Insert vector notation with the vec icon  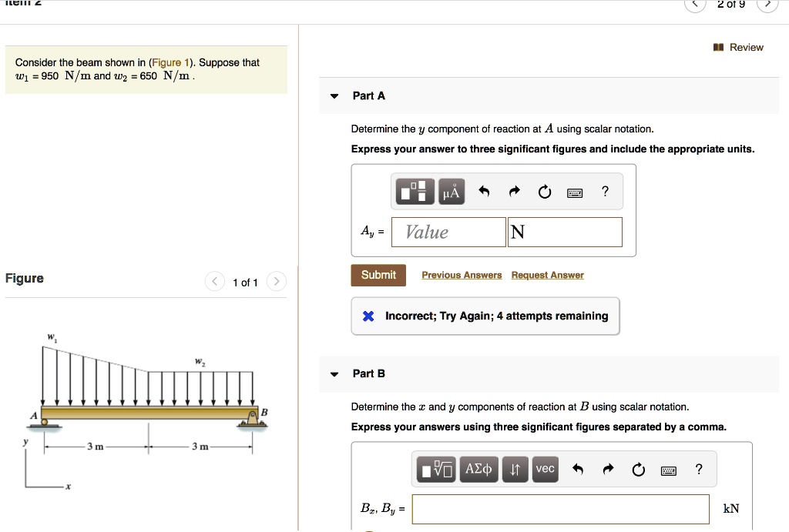(x=545, y=469)
